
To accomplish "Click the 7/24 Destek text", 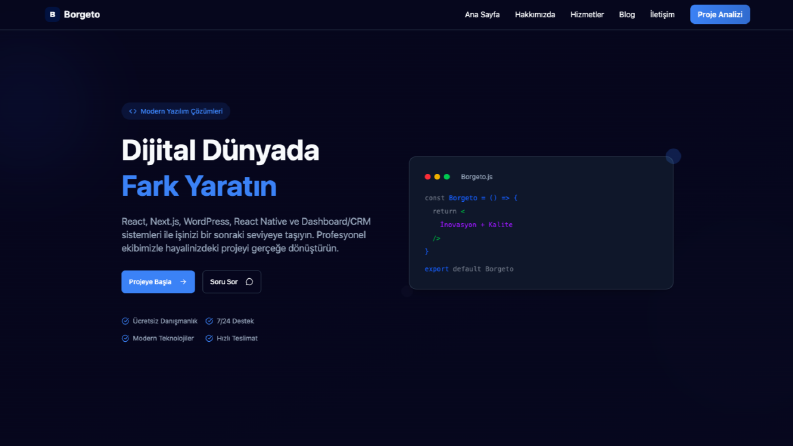I will (235, 321).
